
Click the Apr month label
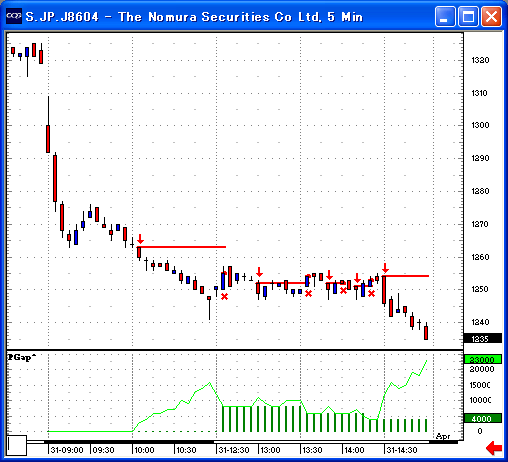[443, 436]
